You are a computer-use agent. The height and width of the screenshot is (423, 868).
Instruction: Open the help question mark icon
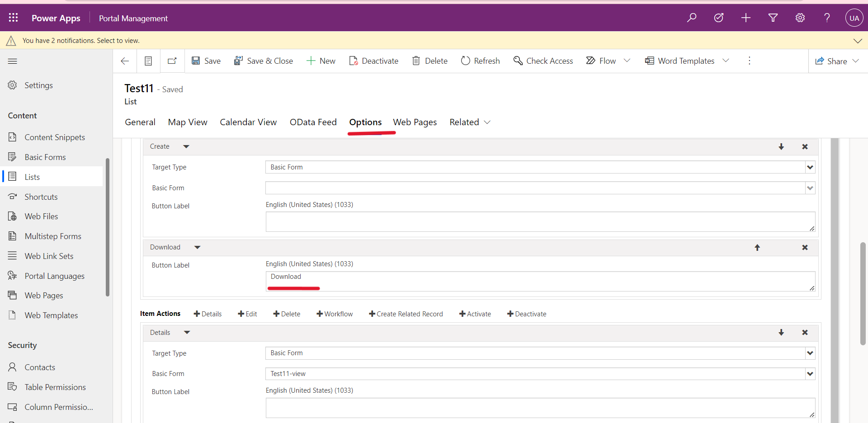[827, 18]
